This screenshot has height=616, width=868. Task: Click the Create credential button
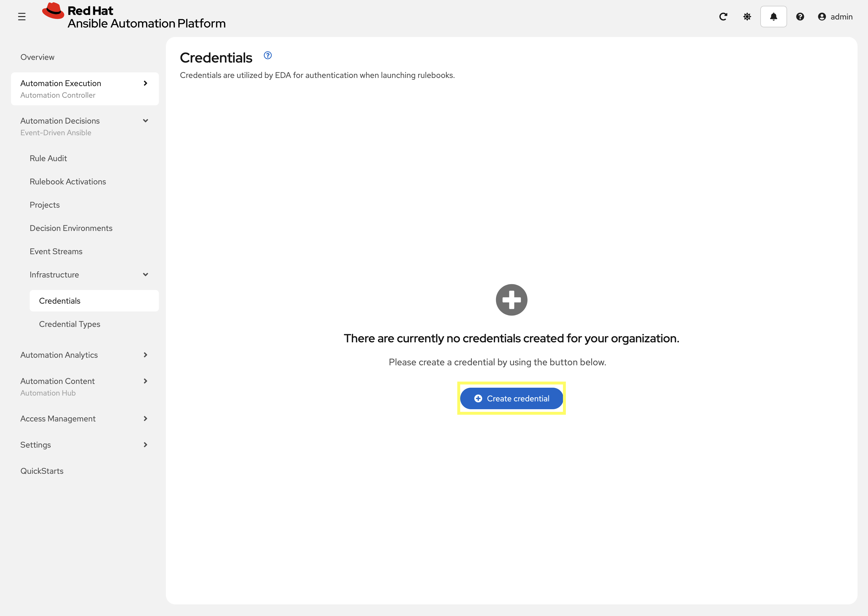tap(511, 398)
